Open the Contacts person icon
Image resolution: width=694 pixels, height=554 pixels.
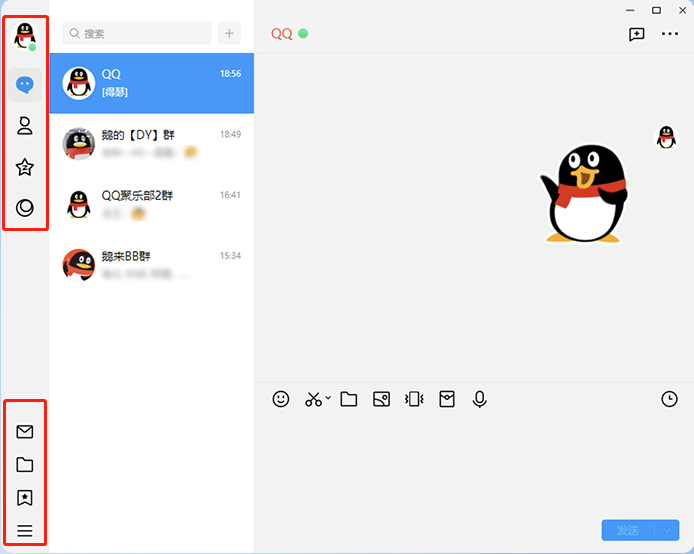tap(25, 126)
